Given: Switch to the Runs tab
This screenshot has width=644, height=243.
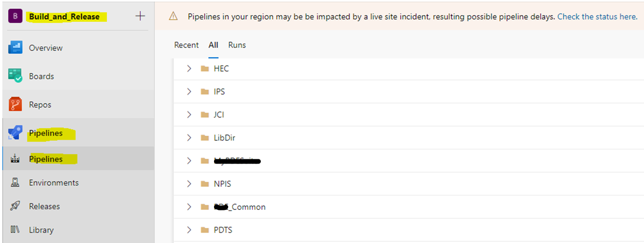Looking at the screenshot, I should tap(237, 45).
